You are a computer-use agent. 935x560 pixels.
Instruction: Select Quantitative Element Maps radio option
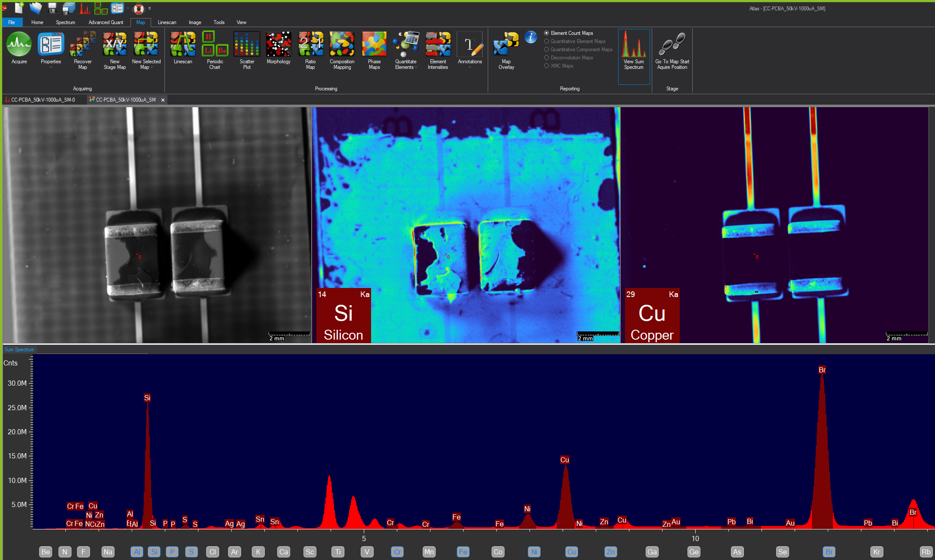click(547, 41)
